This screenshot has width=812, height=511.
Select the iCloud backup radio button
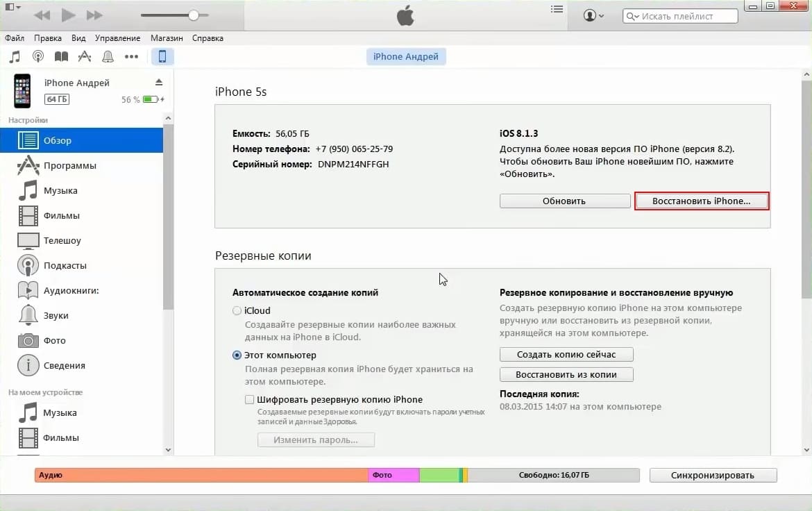(237, 310)
